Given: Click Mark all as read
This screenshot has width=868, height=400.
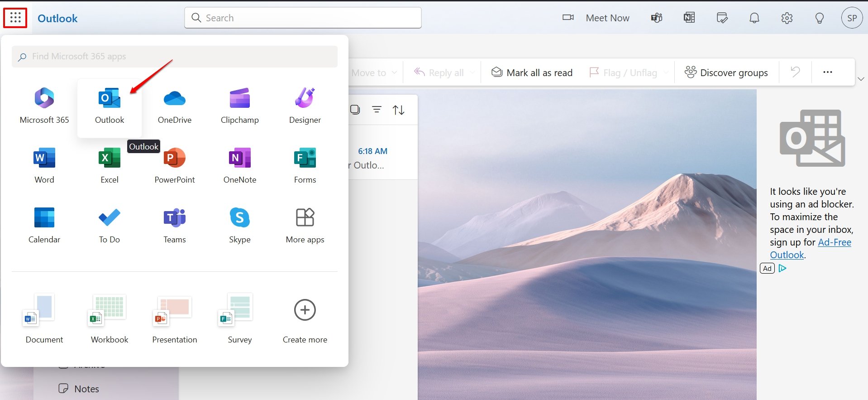Looking at the screenshot, I should point(532,72).
